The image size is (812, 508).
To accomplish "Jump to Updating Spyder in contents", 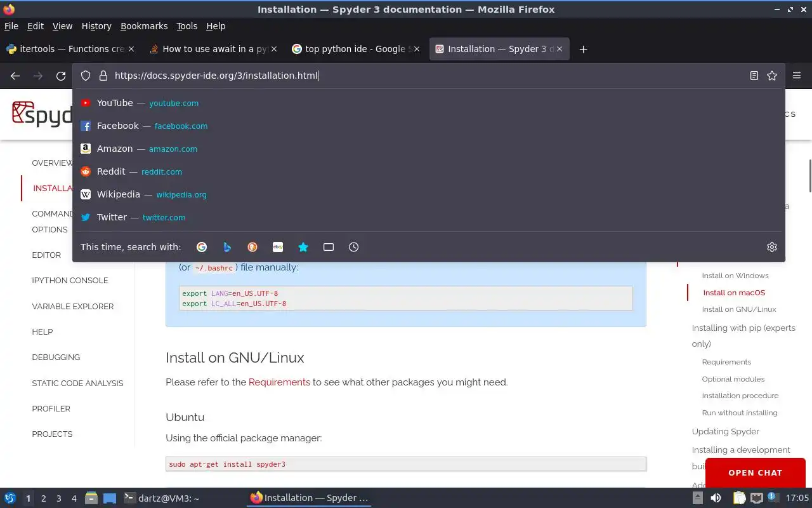I will coord(726,431).
